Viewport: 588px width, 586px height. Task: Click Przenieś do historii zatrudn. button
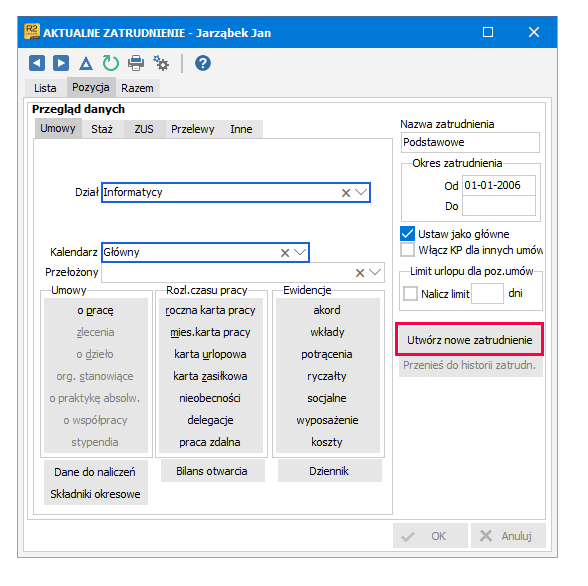[470, 365]
